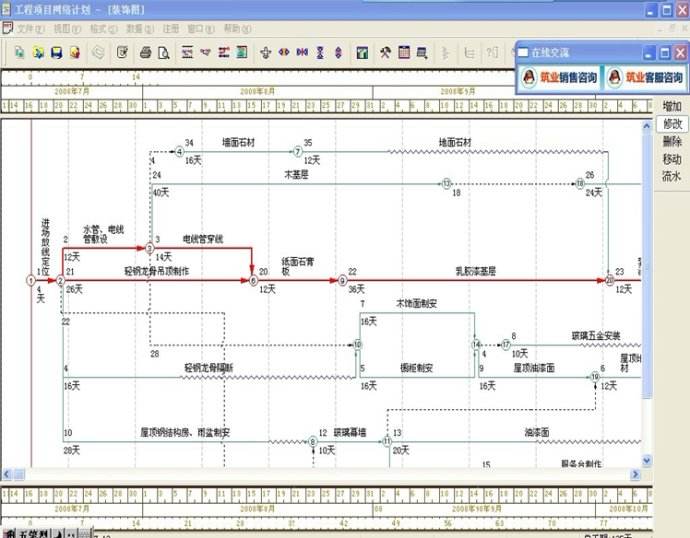Select the 增加 mode button
This screenshot has width=690, height=538.
tap(672, 106)
